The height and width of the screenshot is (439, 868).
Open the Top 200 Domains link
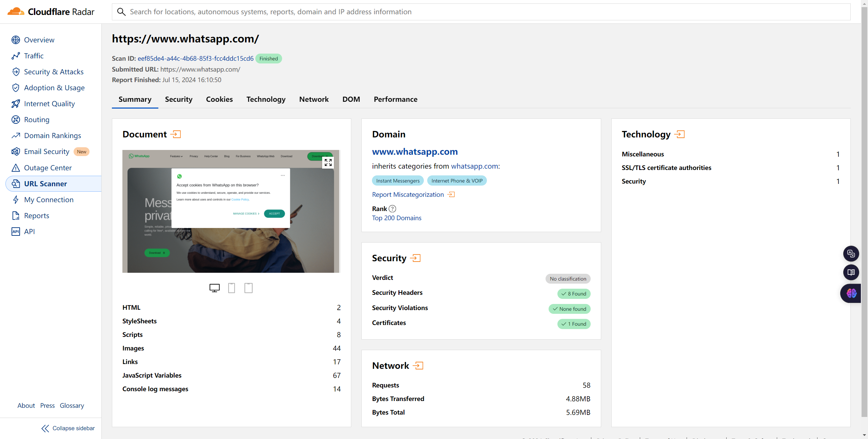click(397, 218)
